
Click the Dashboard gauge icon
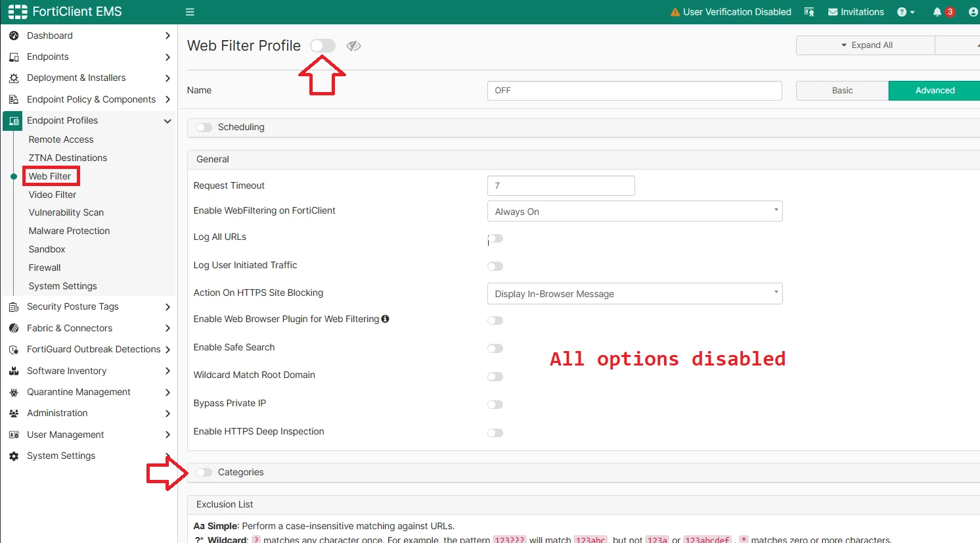[x=14, y=35]
